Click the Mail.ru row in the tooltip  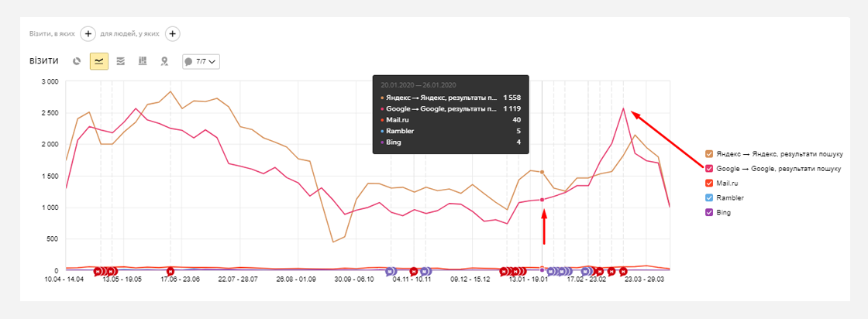[450, 120]
